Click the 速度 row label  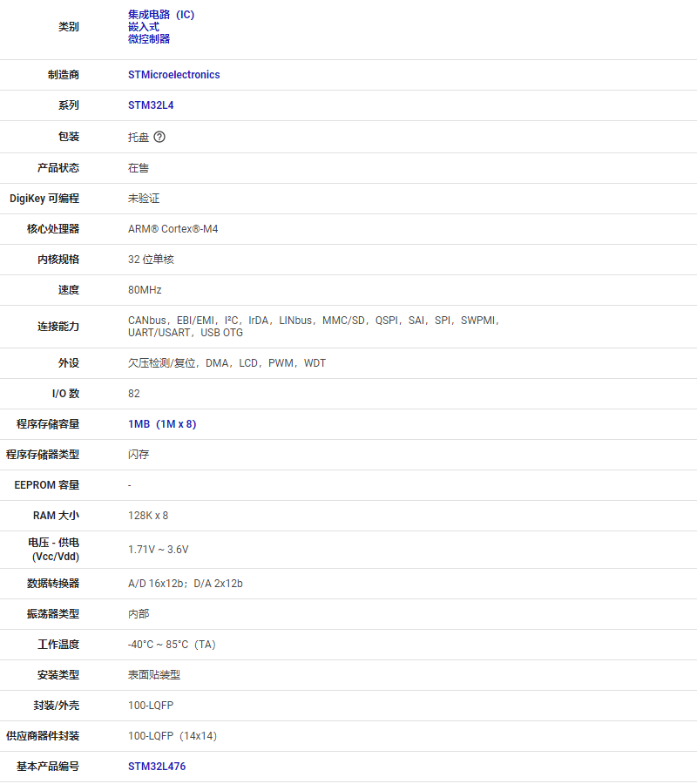(69, 290)
